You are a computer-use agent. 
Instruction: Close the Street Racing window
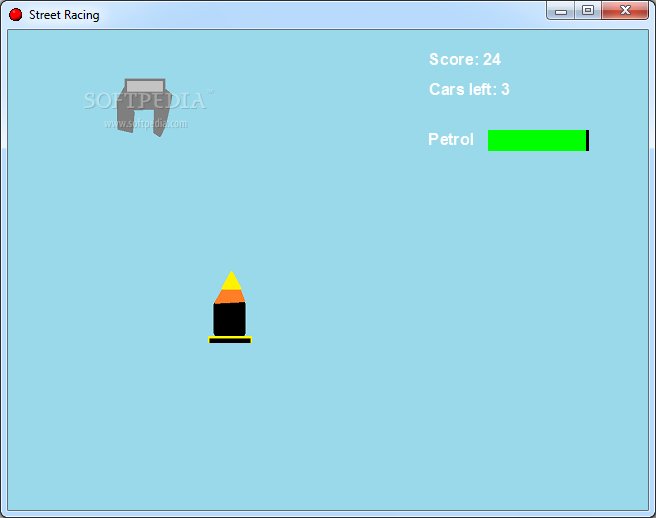[x=625, y=10]
